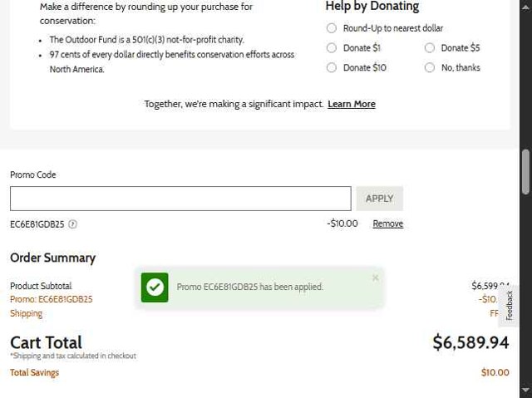Click the promo code help question icon
The width and height of the screenshot is (532, 398).
(x=72, y=224)
